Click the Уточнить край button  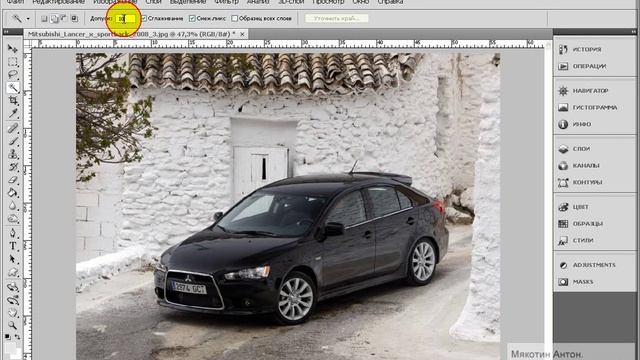(x=336, y=18)
